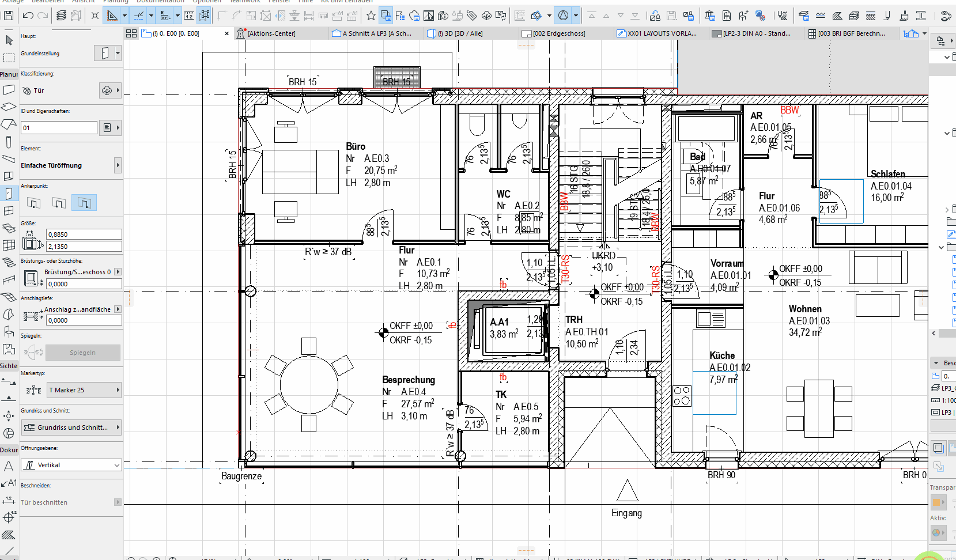Select the Railing tool in toolbox
The image size is (956, 560).
(x=9, y=280)
